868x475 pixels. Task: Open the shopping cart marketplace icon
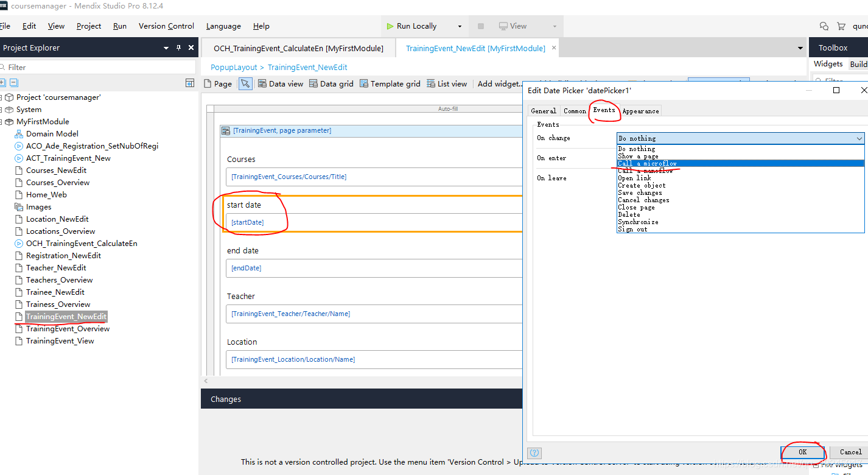pyautogui.click(x=841, y=26)
